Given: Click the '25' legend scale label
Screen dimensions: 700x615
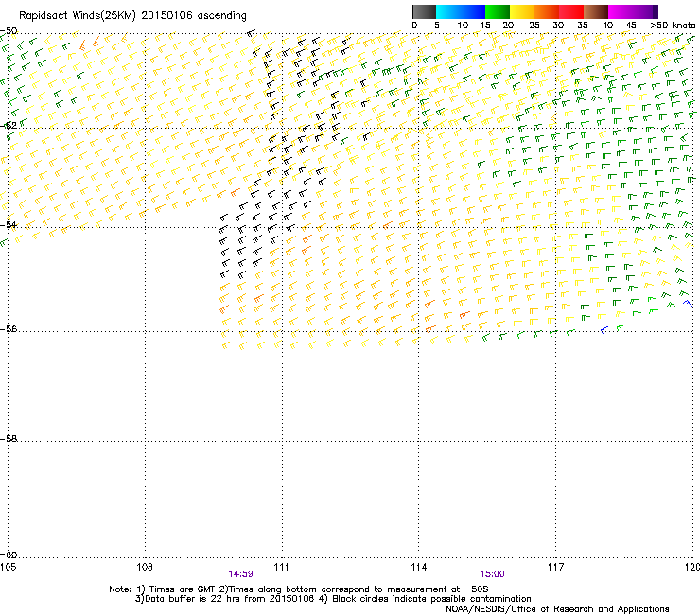Looking at the screenshot, I should pyautogui.click(x=534, y=26).
